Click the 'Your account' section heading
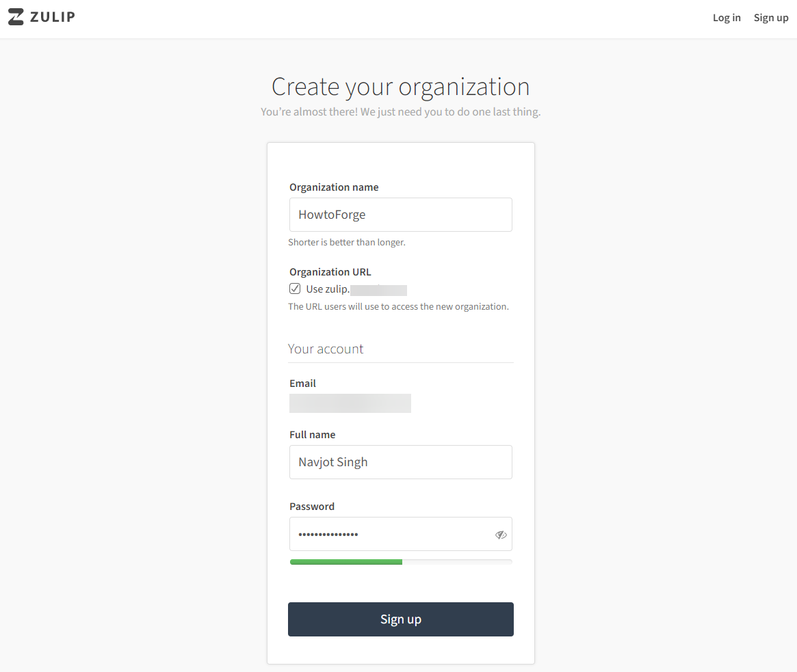 [x=326, y=349]
